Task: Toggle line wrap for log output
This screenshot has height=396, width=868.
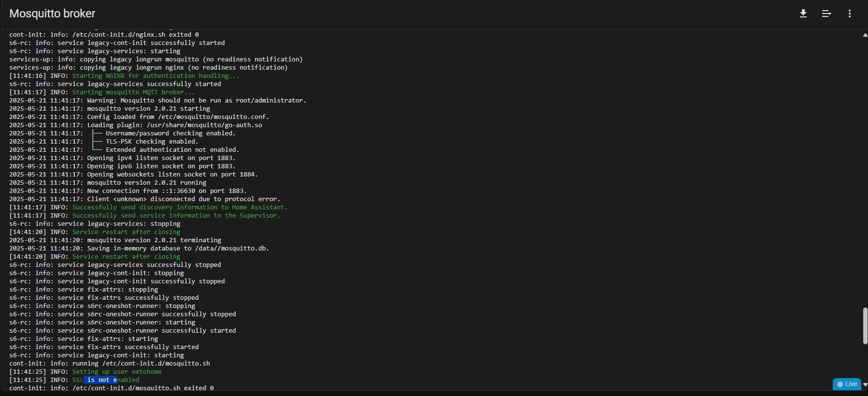Action: click(x=826, y=14)
